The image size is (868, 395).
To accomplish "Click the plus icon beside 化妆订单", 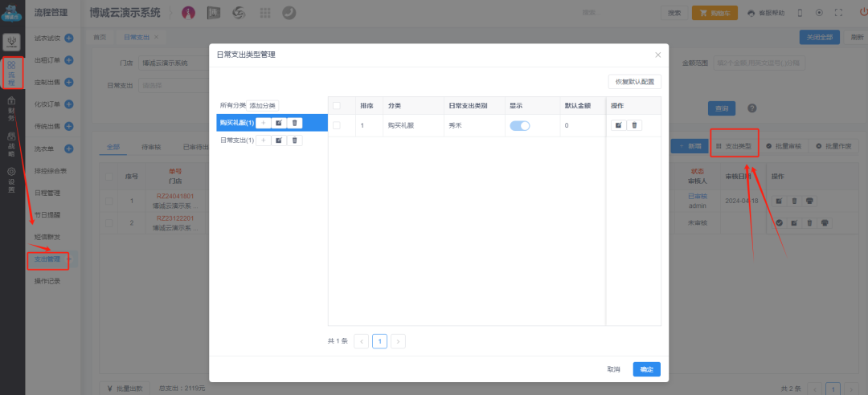I will click(69, 104).
